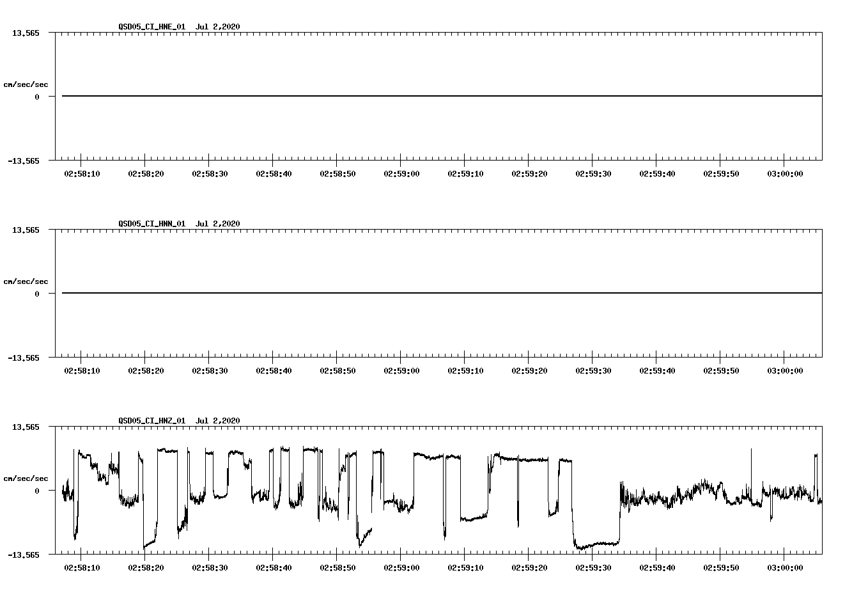Image resolution: width=868 pixels, height=591 pixels.
Task: Click the 02:58:10 time label on HNZ axis
Action: pos(82,568)
